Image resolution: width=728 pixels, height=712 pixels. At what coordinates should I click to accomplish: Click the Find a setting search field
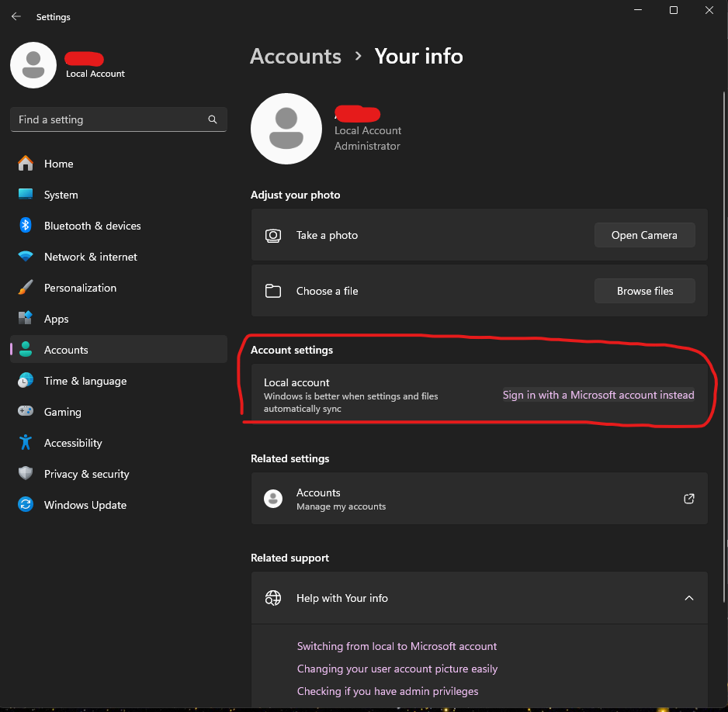tap(119, 119)
